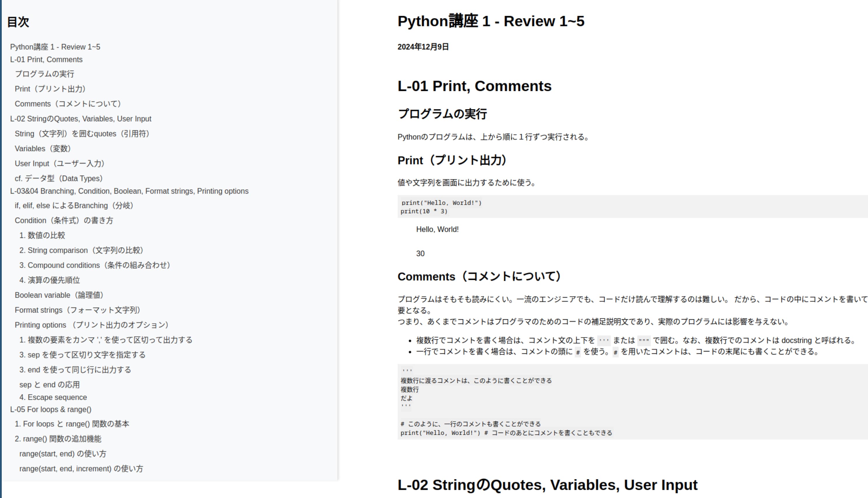Go to 3. Compound conditions contents entry
The image size is (868, 498).
95,265
